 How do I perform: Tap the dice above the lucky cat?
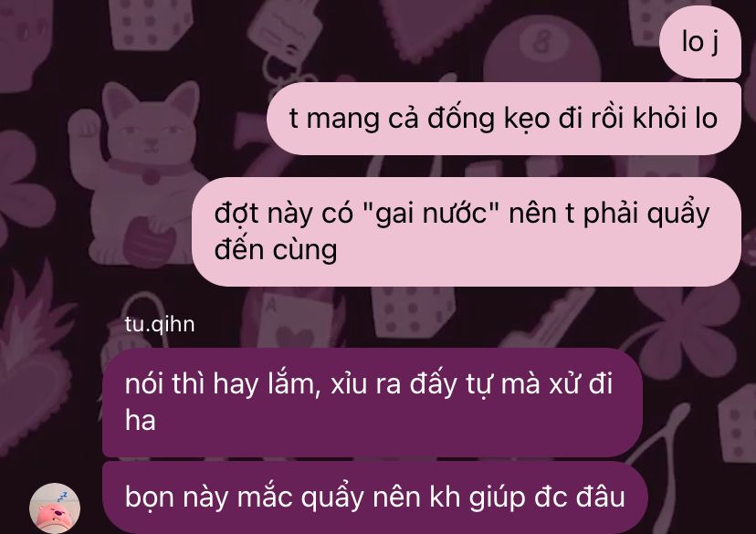[150, 24]
